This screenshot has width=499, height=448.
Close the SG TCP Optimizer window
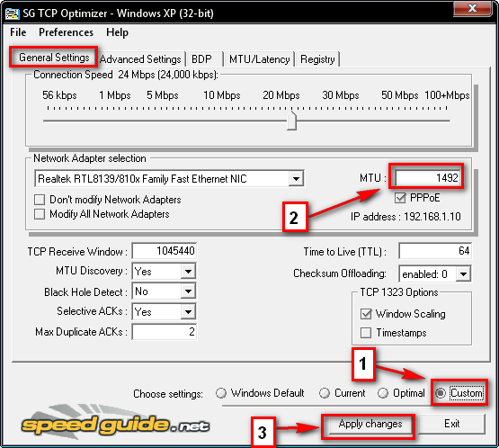coord(472,8)
